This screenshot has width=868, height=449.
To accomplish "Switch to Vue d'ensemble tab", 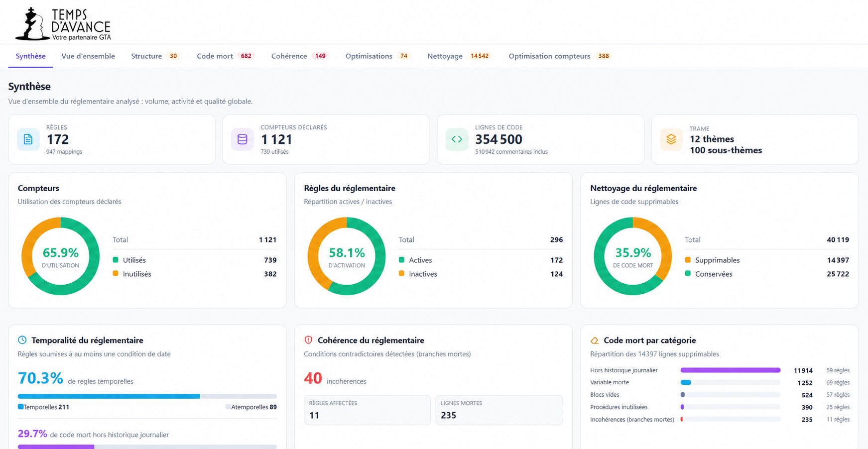I will pyautogui.click(x=88, y=56).
